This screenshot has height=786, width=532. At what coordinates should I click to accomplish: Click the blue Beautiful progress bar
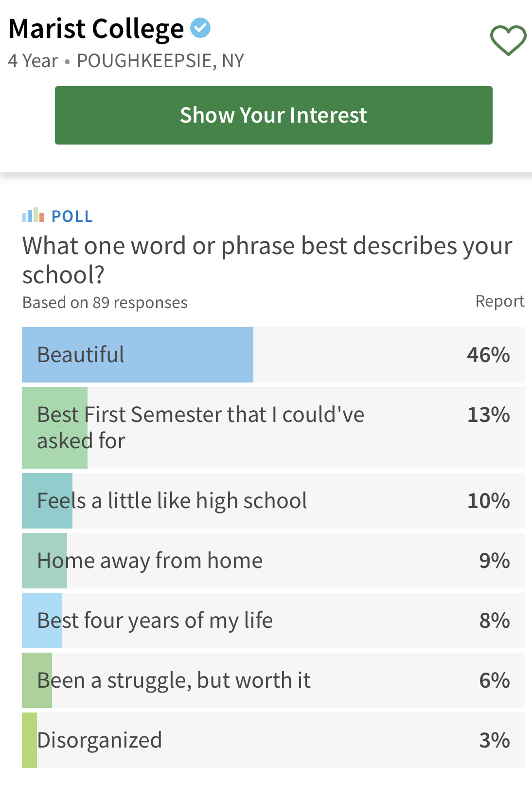click(138, 355)
